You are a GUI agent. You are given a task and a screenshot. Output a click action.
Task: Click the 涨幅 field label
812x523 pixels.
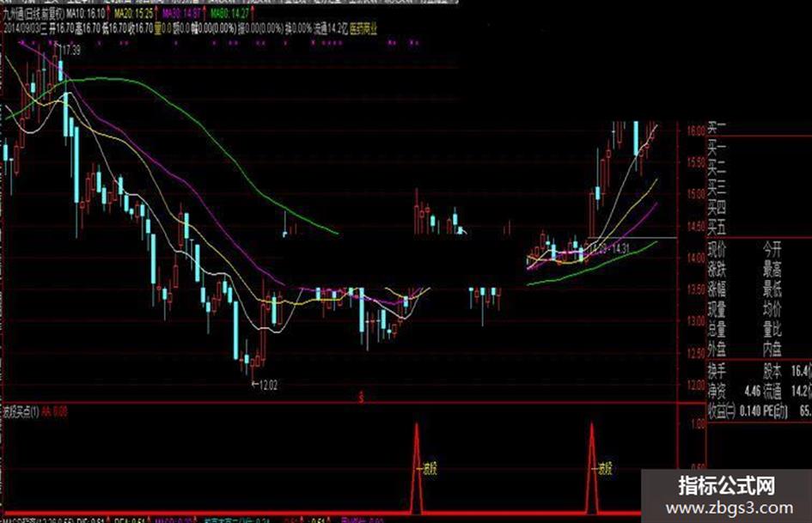(717, 289)
